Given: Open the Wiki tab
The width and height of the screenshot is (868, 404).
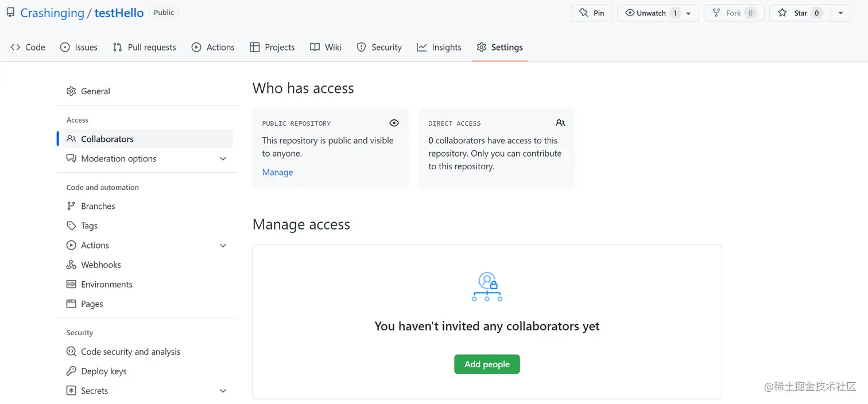Looking at the screenshot, I should tap(325, 47).
